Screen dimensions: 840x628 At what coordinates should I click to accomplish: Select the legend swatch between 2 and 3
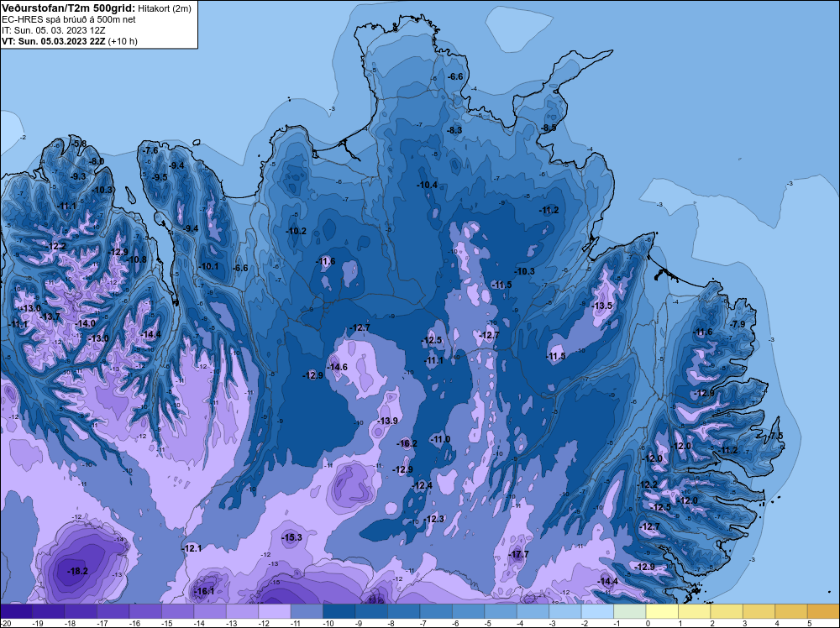[727, 611]
